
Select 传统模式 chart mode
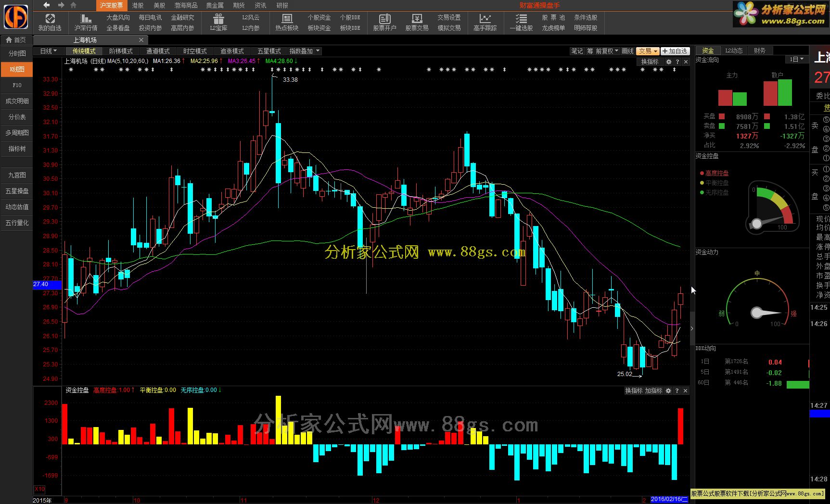pyautogui.click(x=84, y=51)
